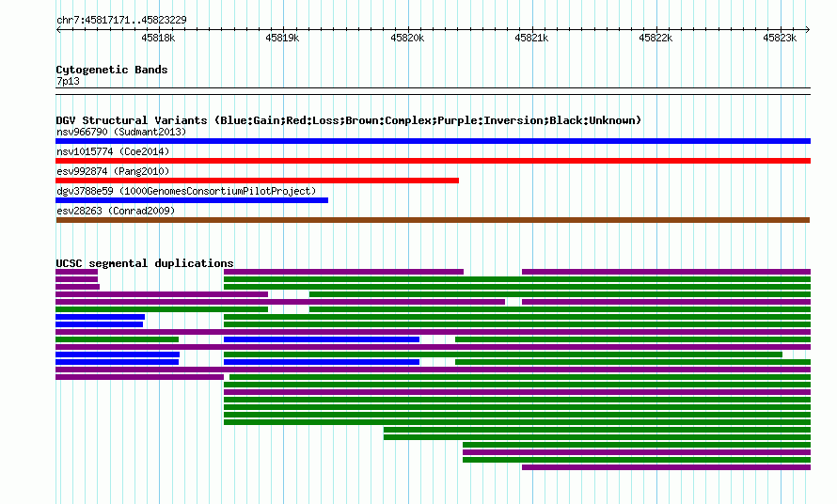Click the 45822k ruler label
The height and width of the screenshot is (504, 837).
(655, 38)
